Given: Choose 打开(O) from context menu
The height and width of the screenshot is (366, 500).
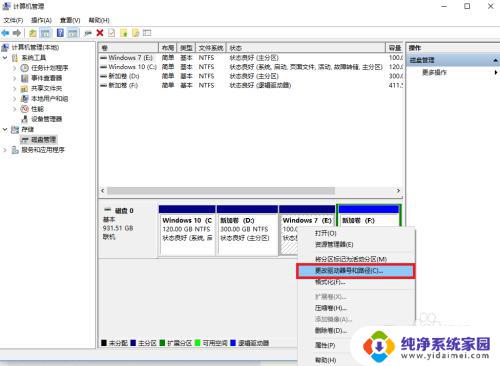Looking at the screenshot, I should tap(356, 233).
